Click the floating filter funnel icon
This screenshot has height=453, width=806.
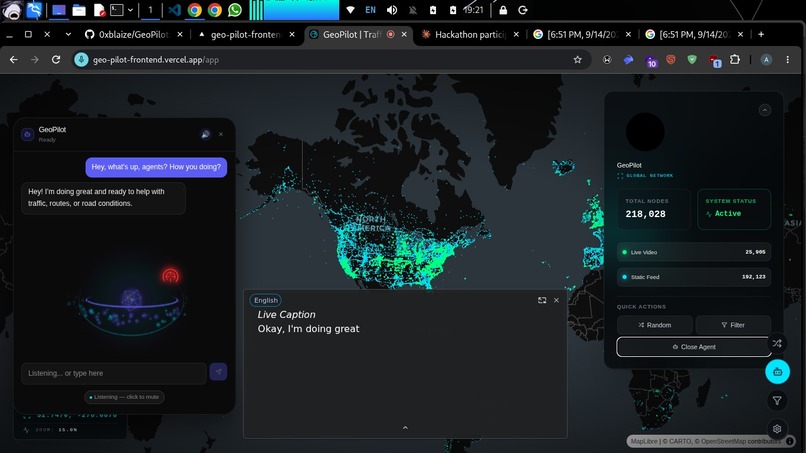tap(777, 400)
